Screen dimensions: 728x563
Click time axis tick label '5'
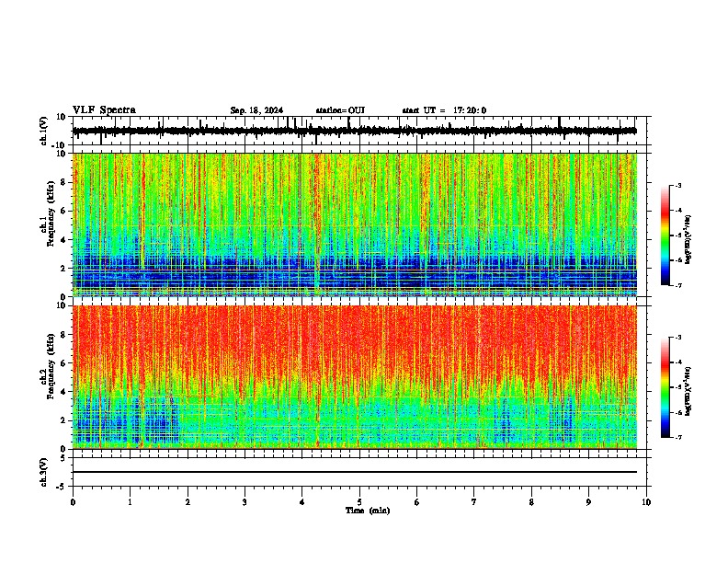pos(359,502)
